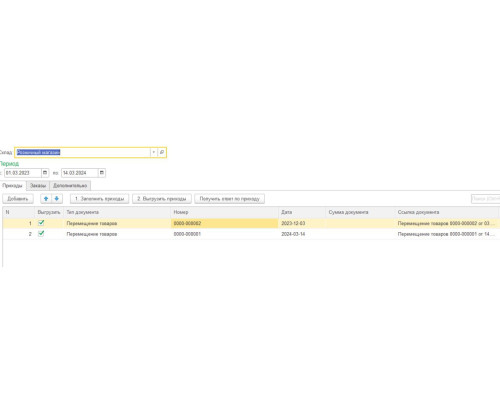The width and height of the screenshot is (500, 400).
Task: Switch to the Заказы tab
Action: click(x=38, y=185)
